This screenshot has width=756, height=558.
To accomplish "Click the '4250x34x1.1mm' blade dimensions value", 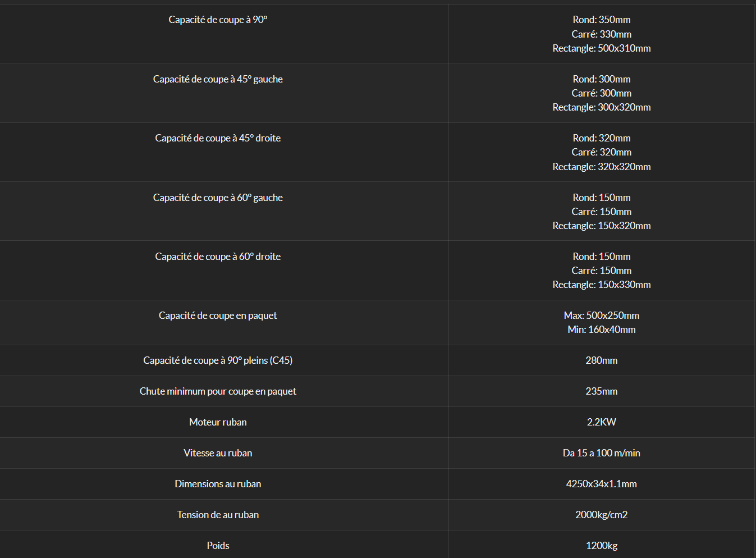I will tap(602, 484).
